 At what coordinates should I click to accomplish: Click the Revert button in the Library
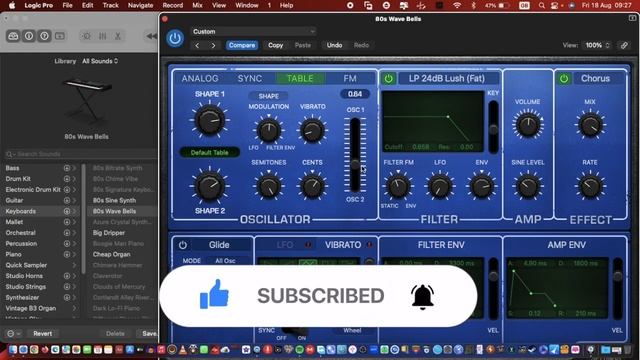click(42, 333)
